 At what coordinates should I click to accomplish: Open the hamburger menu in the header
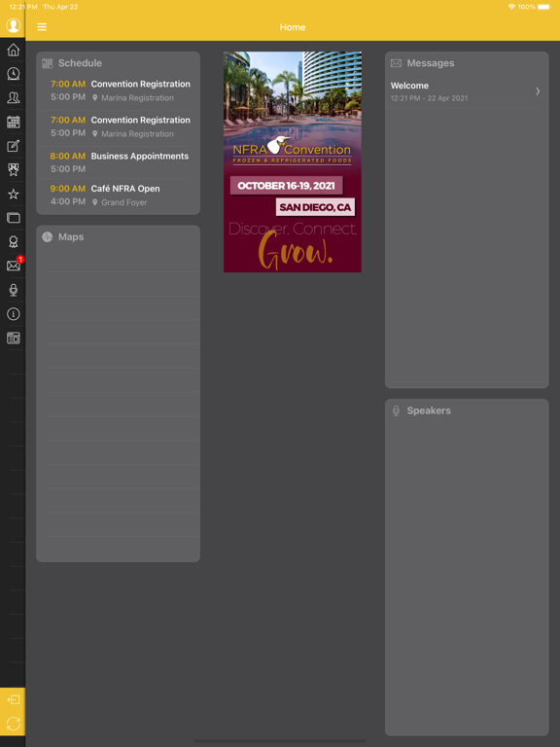point(42,27)
